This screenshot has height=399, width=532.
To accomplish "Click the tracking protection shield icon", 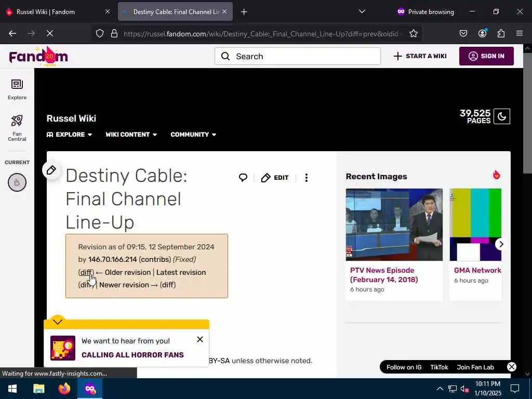I will [99, 33].
